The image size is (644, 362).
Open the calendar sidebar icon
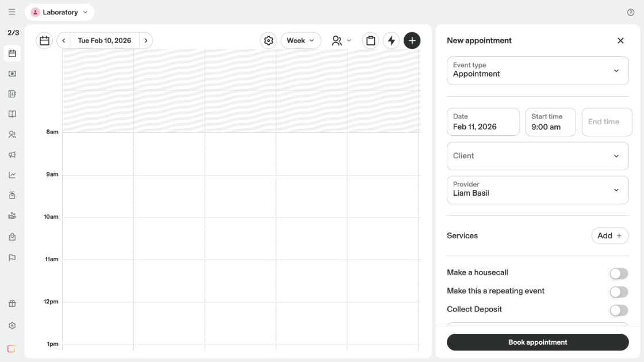pyautogui.click(x=12, y=54)
